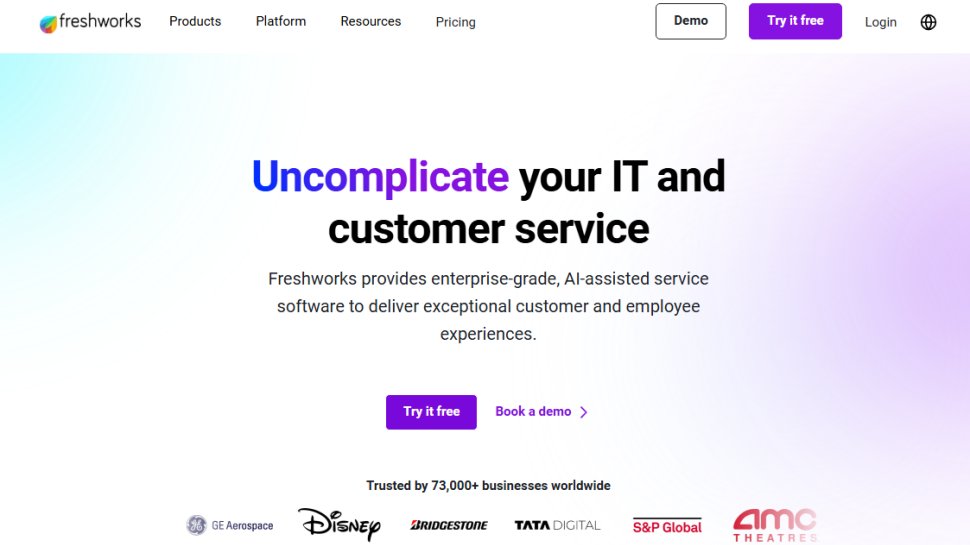
Task: Expand the Resources navigation menu
Action: (370, 21)
